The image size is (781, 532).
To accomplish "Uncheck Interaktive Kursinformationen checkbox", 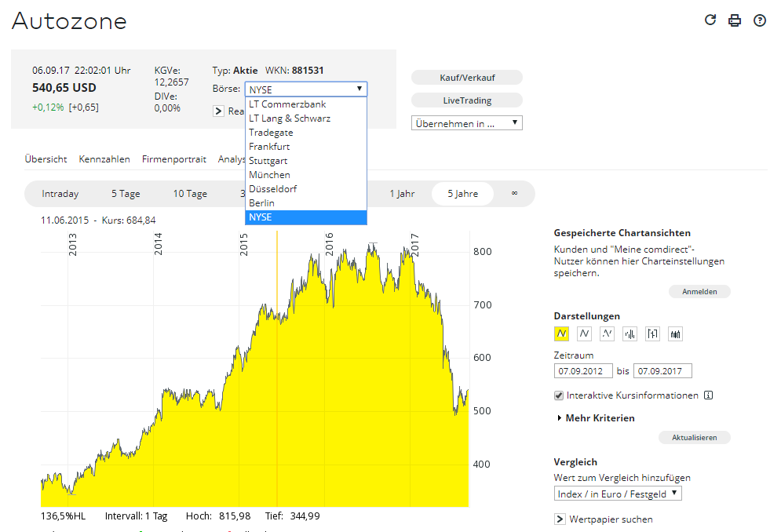I will pyautogui.click(x=559, y=395).
